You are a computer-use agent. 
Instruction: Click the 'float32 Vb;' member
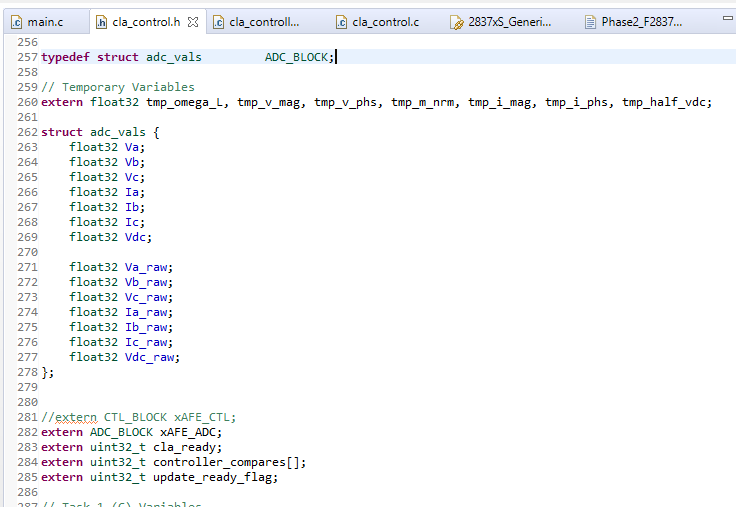107,162
